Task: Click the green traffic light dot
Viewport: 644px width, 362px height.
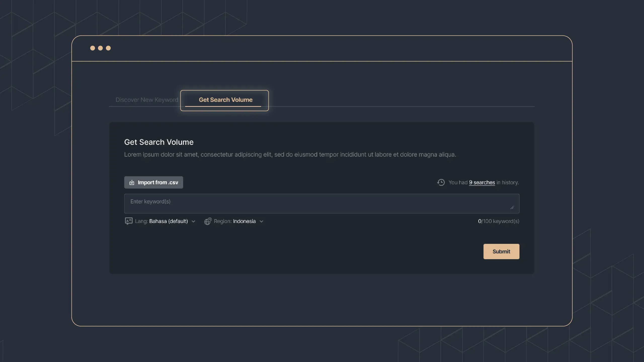Action: (x=108, y=48)
